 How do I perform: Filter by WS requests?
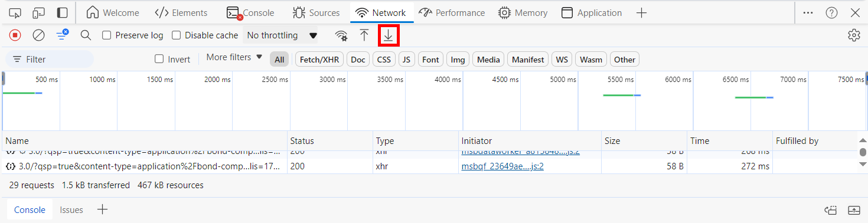pyautogui.click(x=562, y=59)
